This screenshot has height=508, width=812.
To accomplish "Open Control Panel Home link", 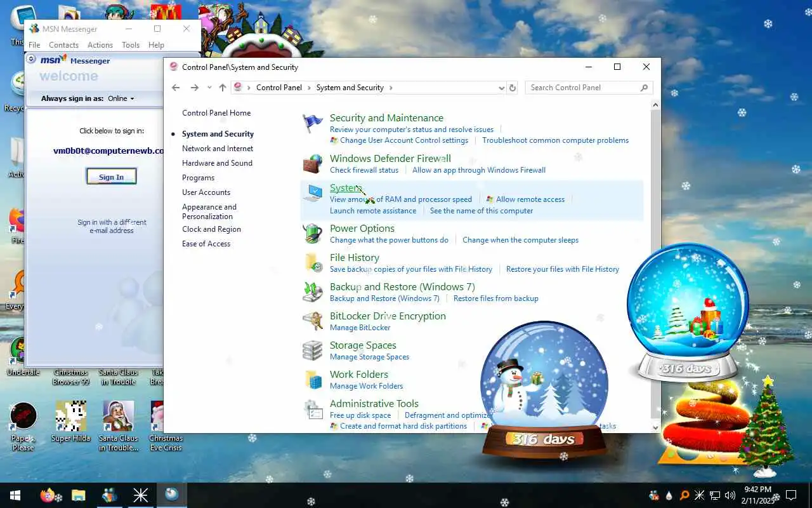I will (216, 113).
